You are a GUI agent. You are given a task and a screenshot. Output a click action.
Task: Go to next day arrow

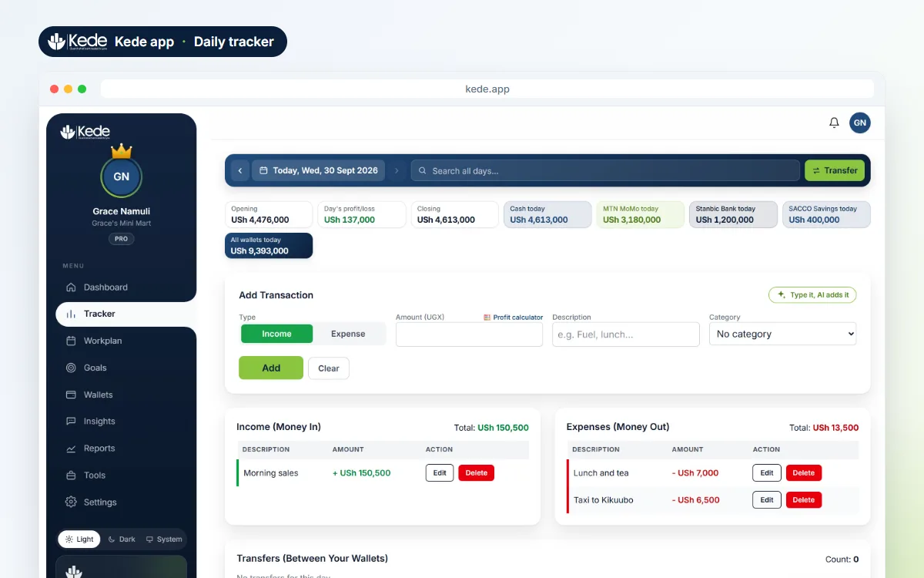(x=397, y=170)
